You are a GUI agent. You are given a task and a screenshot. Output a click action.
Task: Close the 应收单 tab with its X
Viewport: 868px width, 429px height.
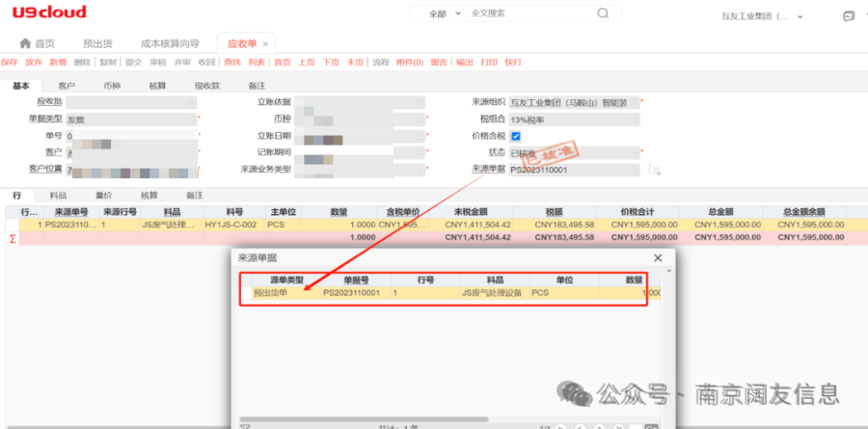pyautogui.click(x=265, y=44)
